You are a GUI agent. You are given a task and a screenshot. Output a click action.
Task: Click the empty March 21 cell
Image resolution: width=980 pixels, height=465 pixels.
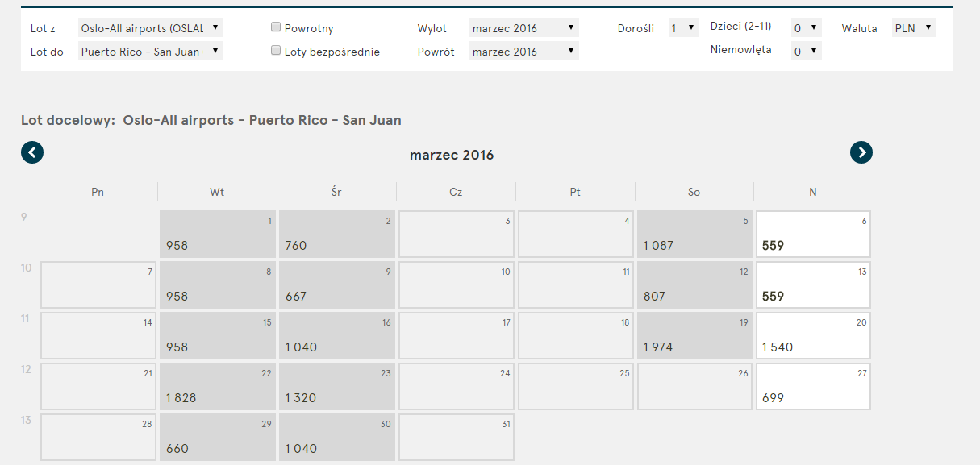(98, 387)
